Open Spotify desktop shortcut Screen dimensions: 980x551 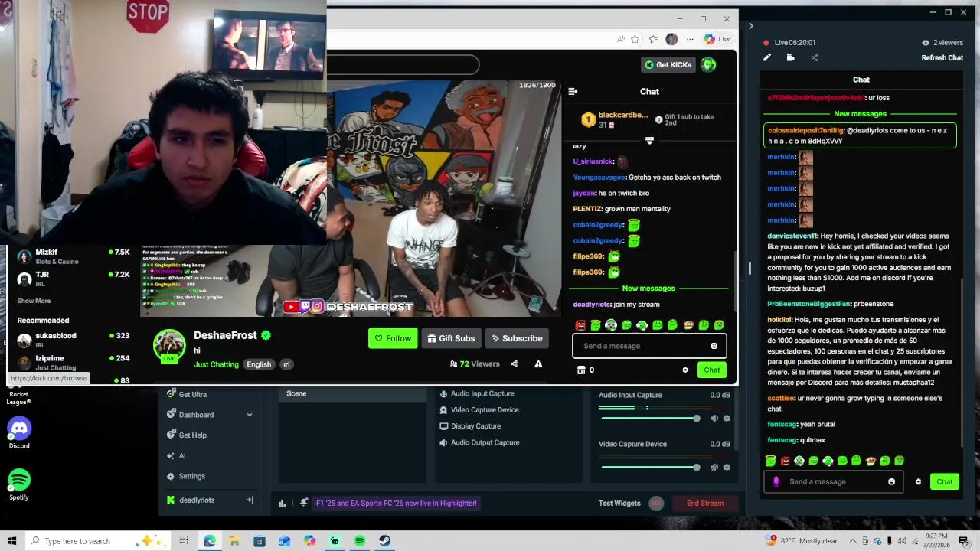pos(19,484)
